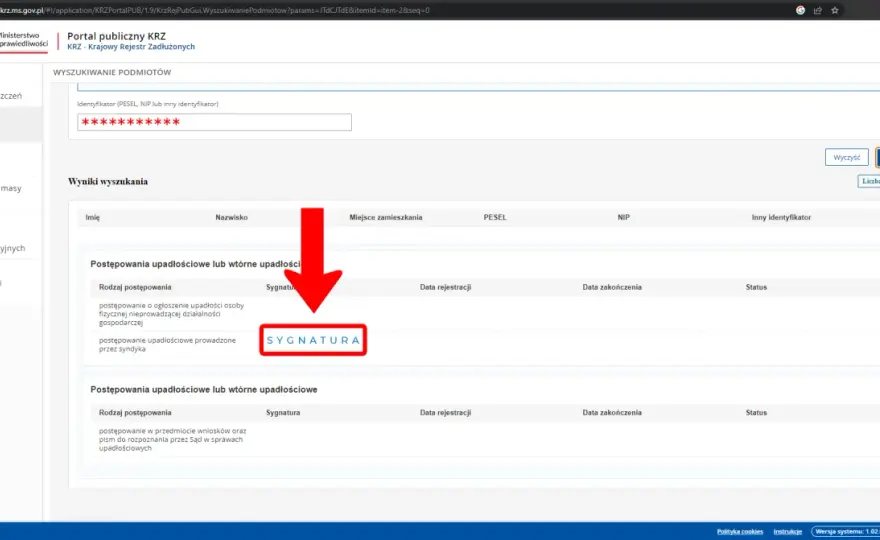The image size is (880, 540).
Task: Click the Portal publiczny KRZ title
Action: point(117,36)
